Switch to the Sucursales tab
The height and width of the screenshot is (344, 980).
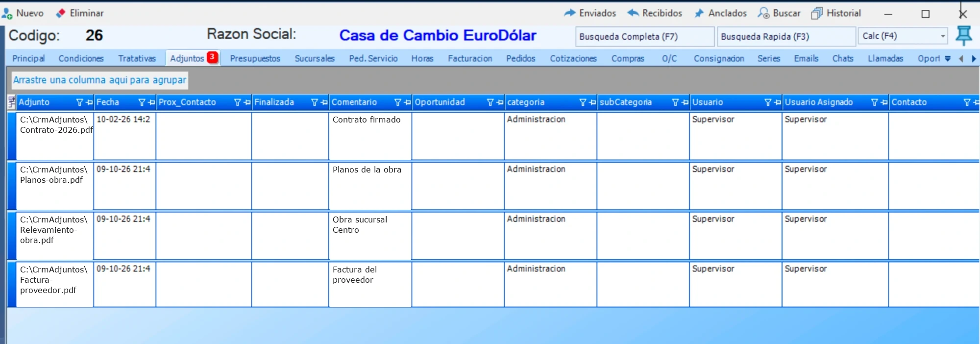coord(315,58)
